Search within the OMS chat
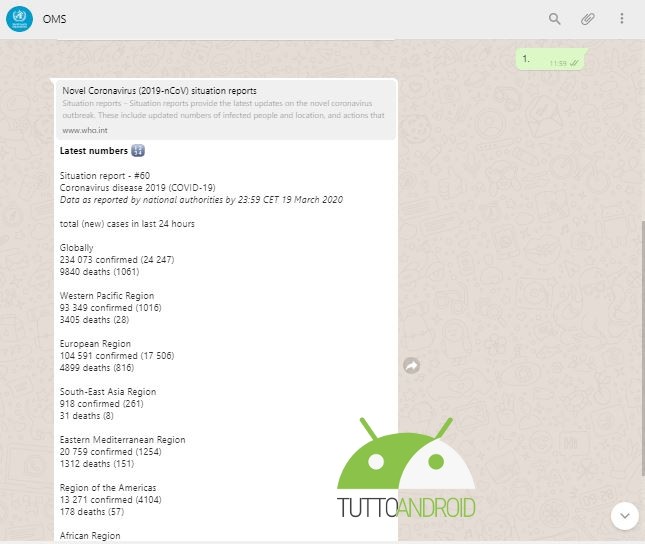 555,19
